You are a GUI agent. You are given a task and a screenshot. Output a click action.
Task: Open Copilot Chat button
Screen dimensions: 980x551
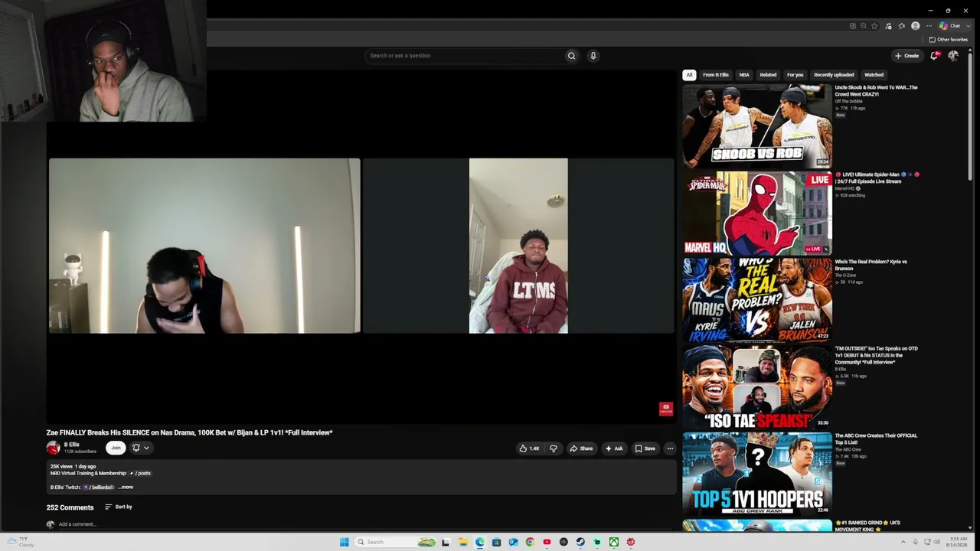949,26
